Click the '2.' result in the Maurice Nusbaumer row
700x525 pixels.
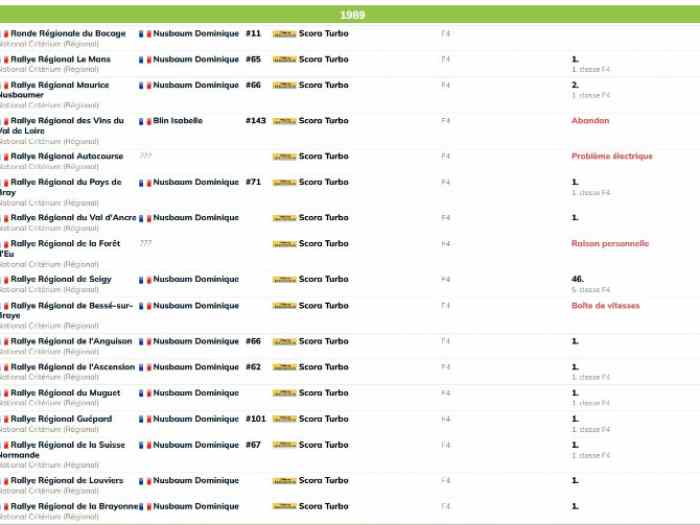575,85
